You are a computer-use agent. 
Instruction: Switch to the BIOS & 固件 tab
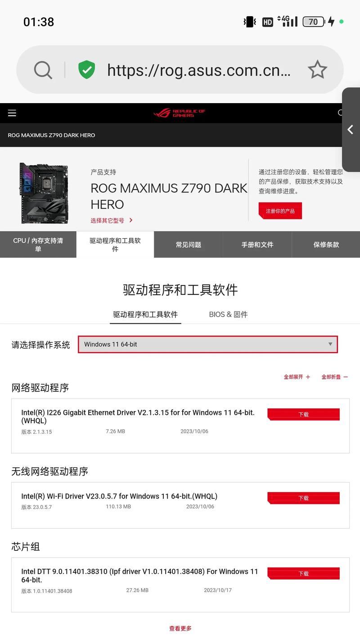pos(228,314)
